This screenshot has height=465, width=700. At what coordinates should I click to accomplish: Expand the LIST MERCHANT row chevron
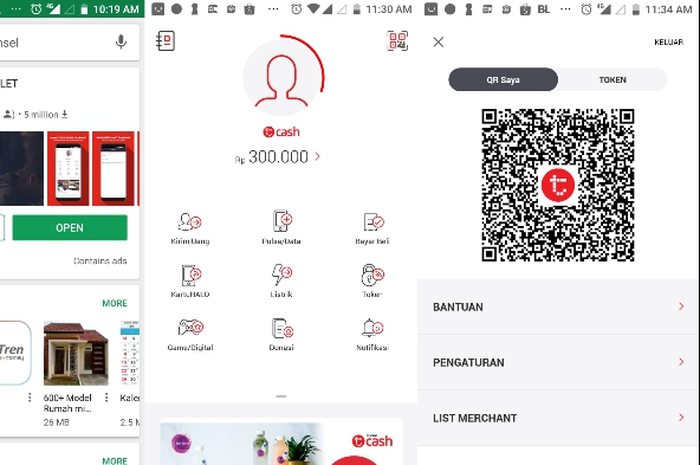click(x=681, y=418)
